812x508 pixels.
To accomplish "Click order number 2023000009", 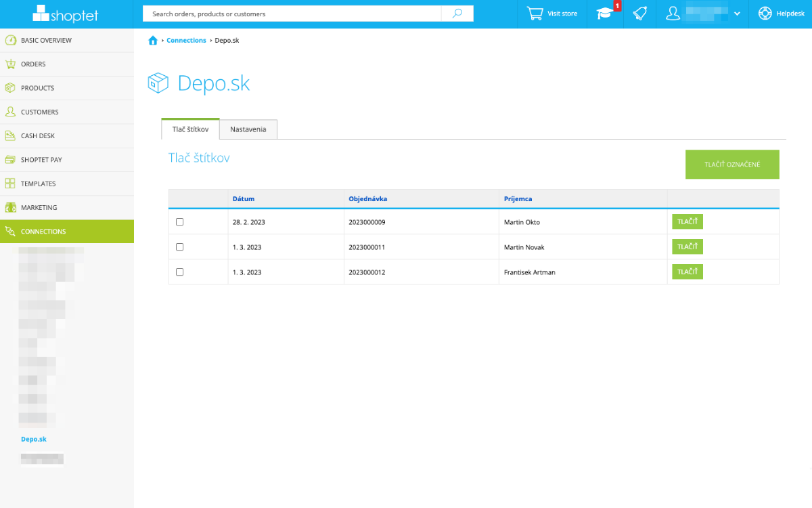I will pos(367,222).
